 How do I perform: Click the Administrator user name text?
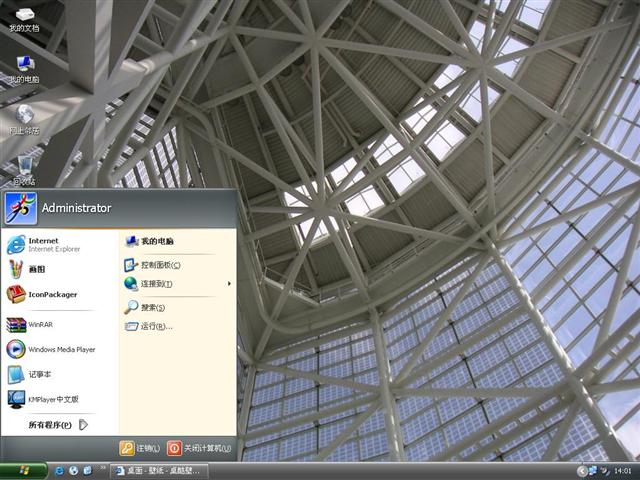click(x=76, y=208)
